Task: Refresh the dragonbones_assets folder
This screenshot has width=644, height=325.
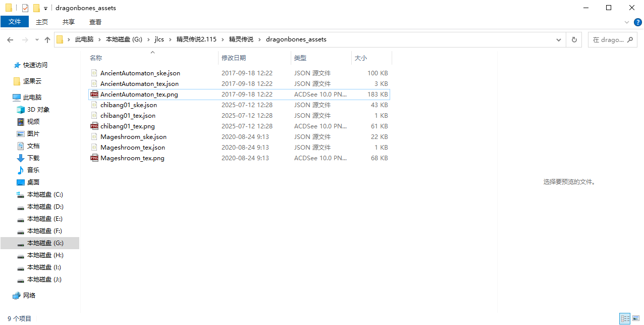Action: tap(574, 39)
